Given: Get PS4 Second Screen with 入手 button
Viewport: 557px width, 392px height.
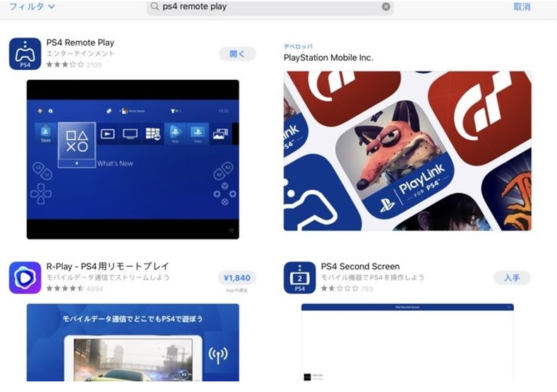Looking at the screenshot, I should [512, 278].
